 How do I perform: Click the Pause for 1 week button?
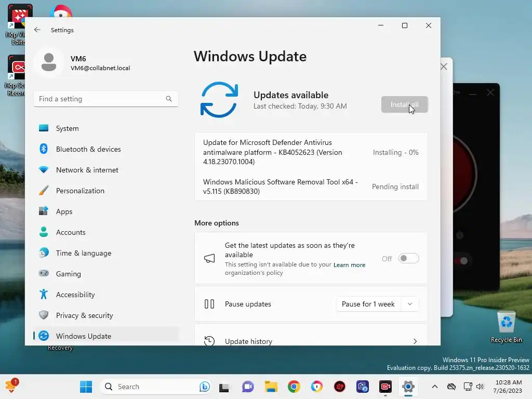point(368,304)
